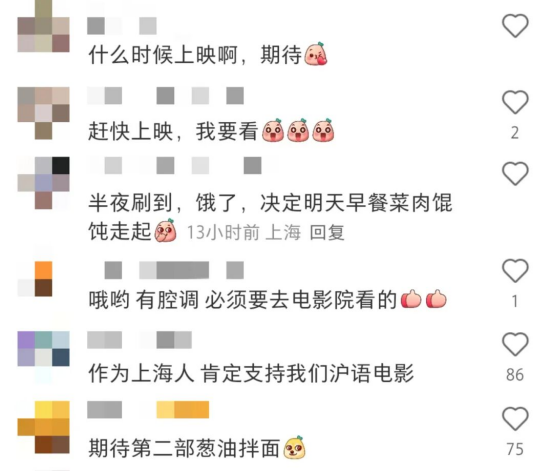Like the comment about 菜肉馄饨 breakfast

[x=515, y=174]
